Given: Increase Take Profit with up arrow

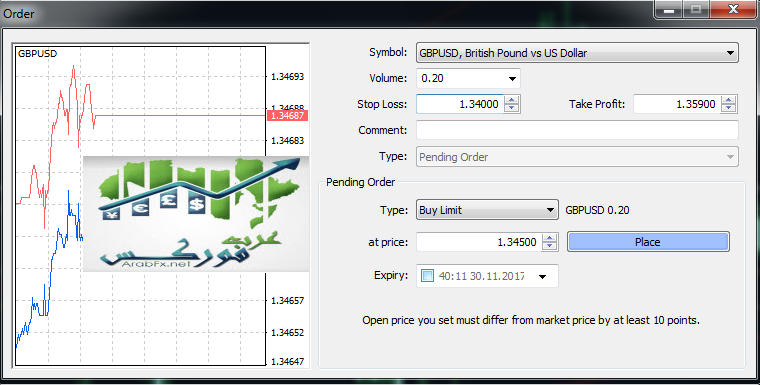Looking at the screenshot, I should pyautogui.click(x=728, y=100).
